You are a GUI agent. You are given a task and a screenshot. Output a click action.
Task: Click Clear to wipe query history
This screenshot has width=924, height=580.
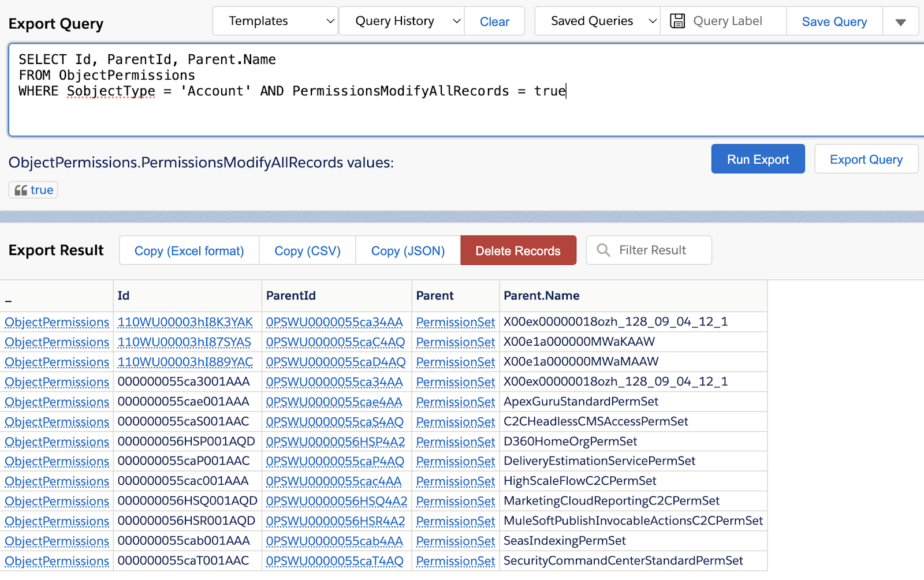[x=494, y=20]
